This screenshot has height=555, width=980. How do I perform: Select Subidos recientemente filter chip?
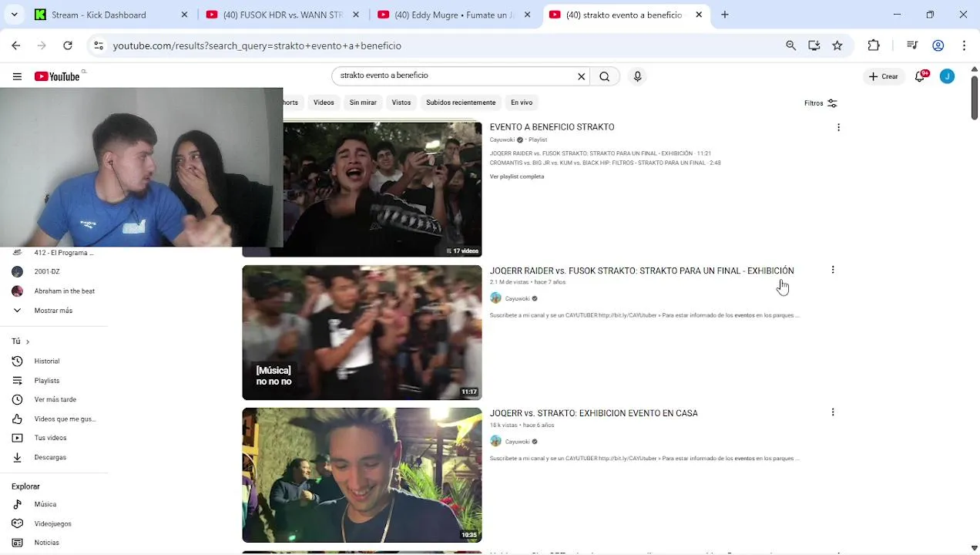461,103
